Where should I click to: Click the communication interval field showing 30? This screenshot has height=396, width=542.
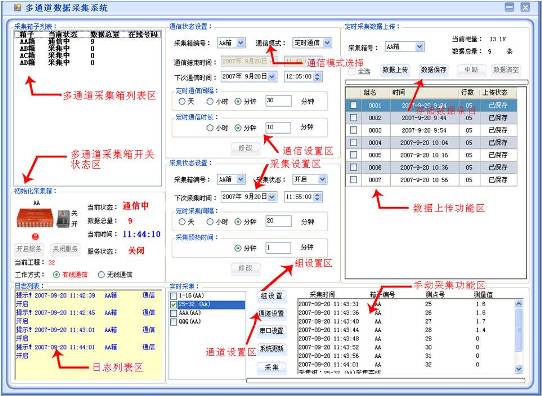click(x=278, y=101)
